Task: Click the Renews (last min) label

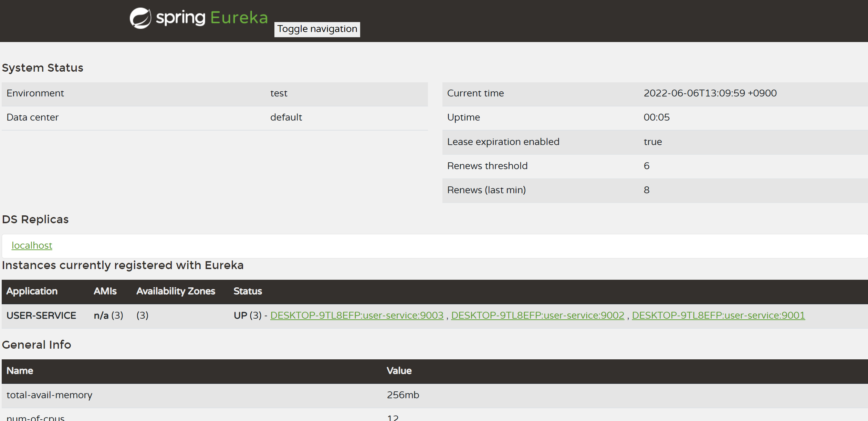Action: 486,190
